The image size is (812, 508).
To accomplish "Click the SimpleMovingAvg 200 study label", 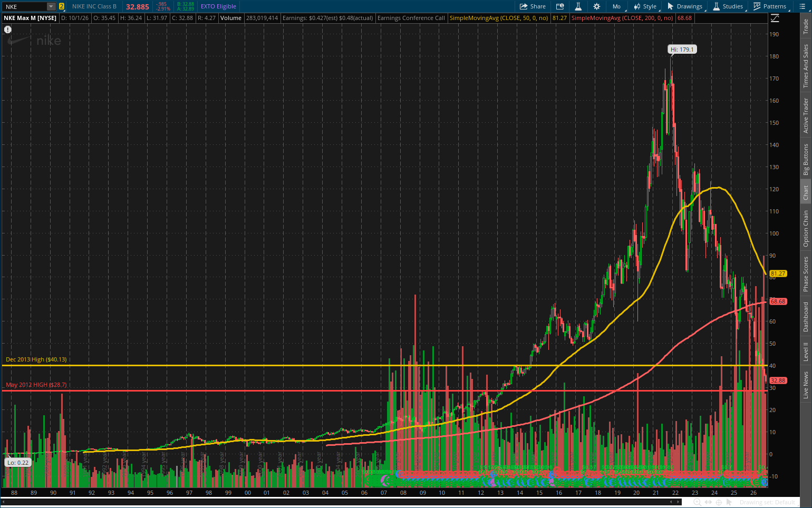I will 622,18.
